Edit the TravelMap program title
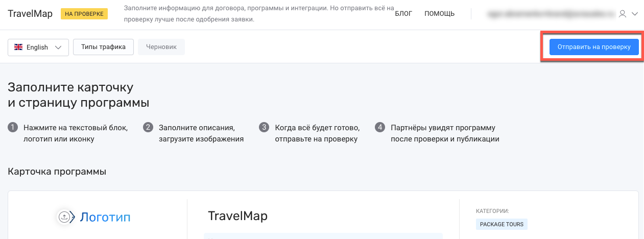 237,216
